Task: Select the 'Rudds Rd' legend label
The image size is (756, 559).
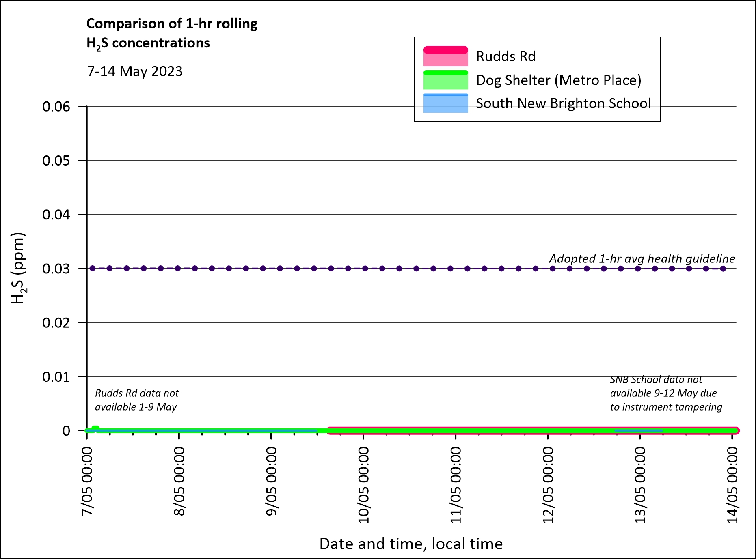Action: 505,56
